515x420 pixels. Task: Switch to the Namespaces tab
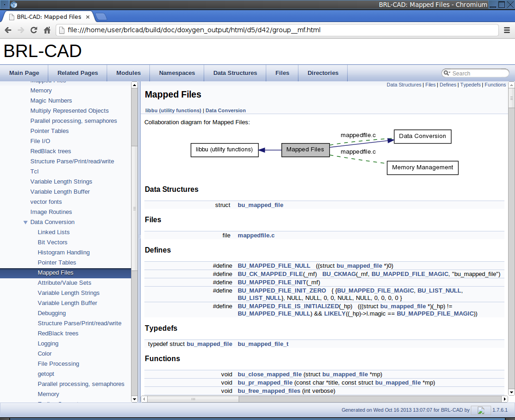[x=177, y=73]
